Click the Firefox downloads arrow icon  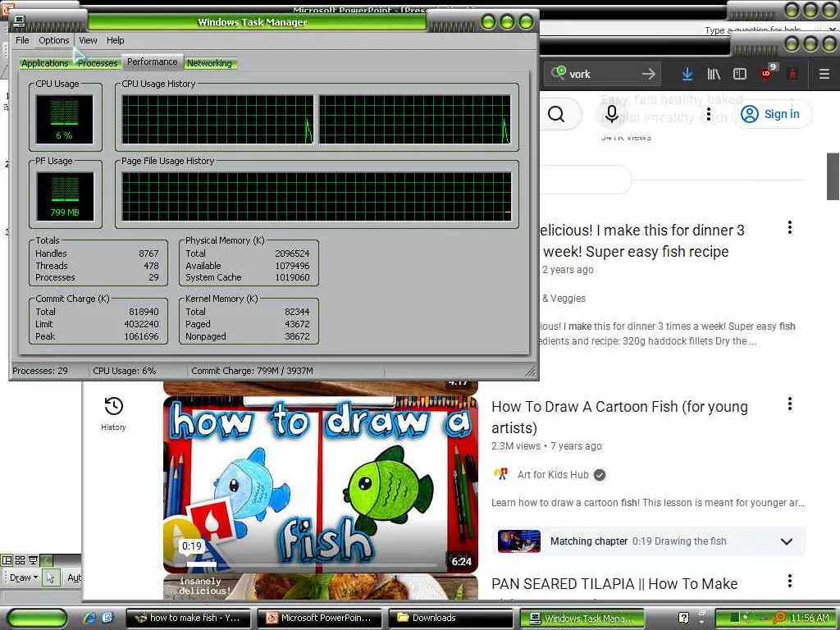[x=687, y=74]
